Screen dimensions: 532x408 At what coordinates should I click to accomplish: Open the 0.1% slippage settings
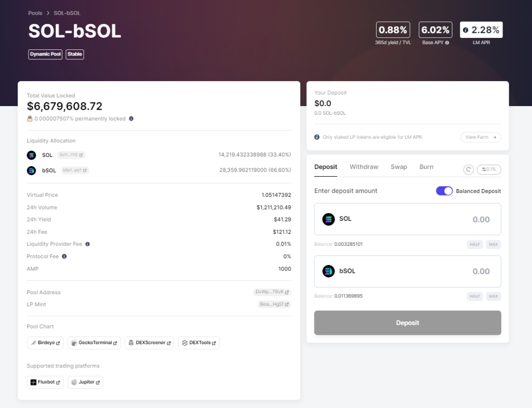[x=489, y=169]
